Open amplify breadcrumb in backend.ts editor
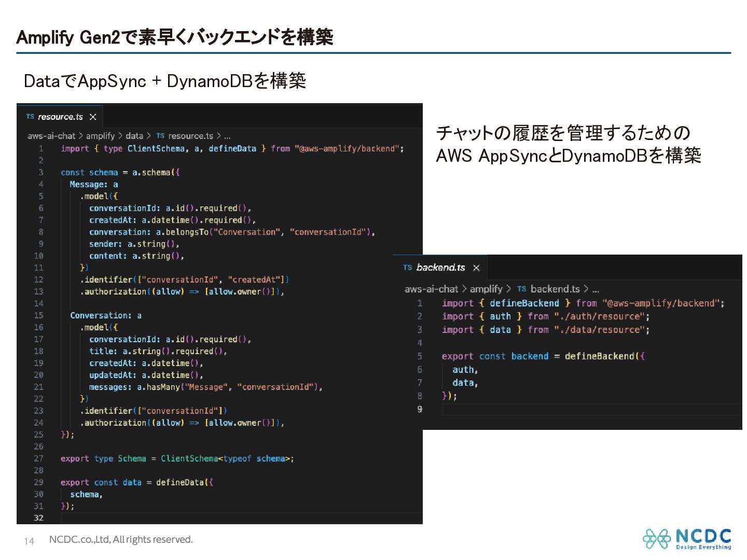This screenshot has width=747, height=560. (x=486, y=289)
